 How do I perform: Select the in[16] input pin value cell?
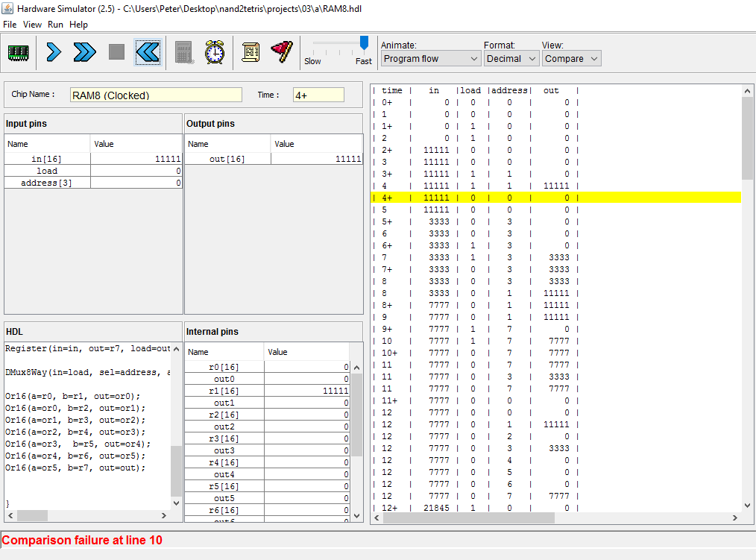(136, 159)
